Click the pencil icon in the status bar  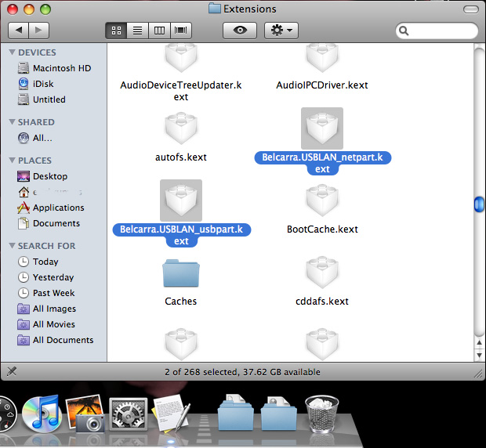coord(12,371)
